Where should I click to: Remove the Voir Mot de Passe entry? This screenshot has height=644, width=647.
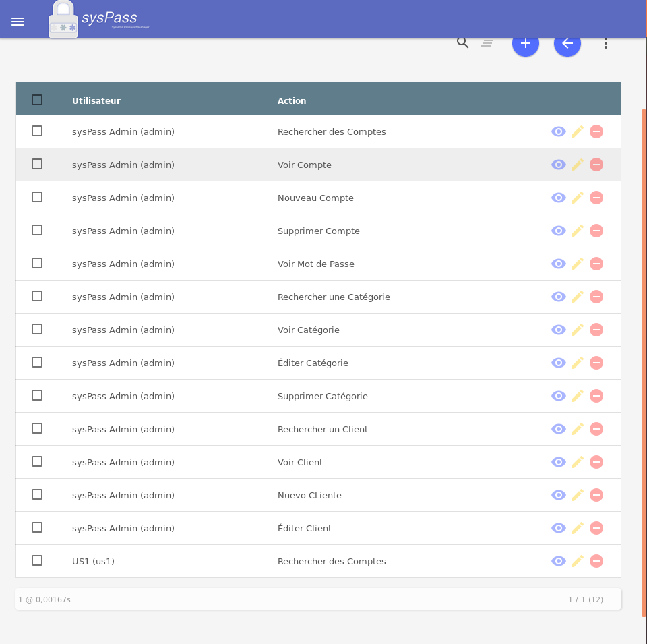pyautogui.click(x=596, y=264)
